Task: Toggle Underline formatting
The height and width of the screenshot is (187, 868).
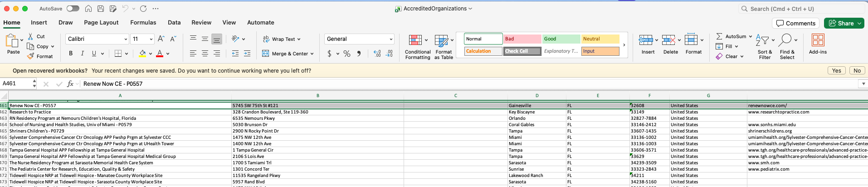Action: pyautogui.click(x=94, y=54)
